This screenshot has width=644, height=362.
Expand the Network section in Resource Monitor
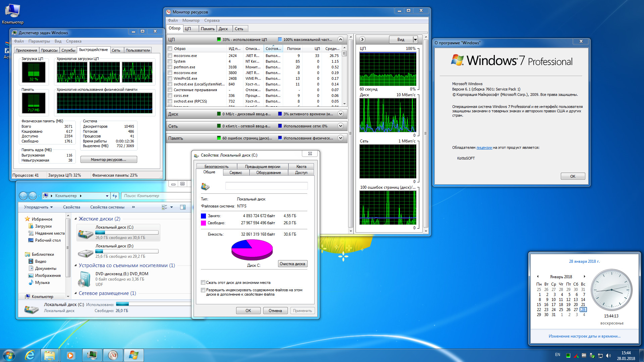tap(340, 126)
